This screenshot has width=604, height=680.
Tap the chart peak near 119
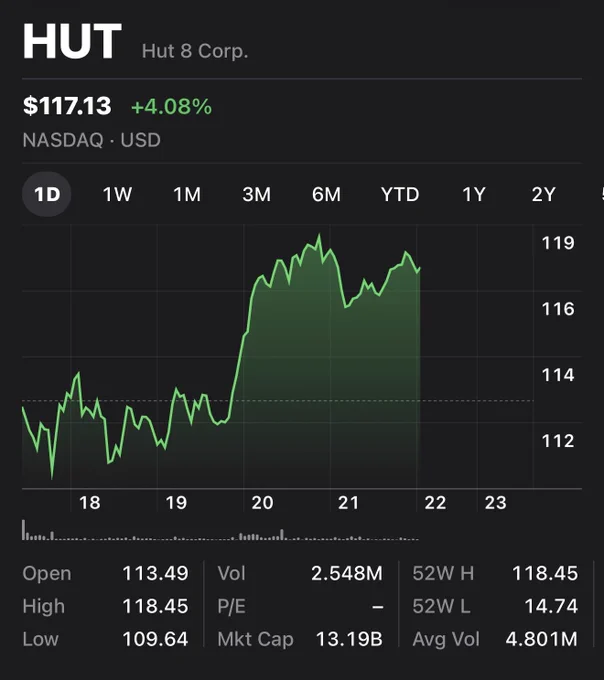(320, 236)
